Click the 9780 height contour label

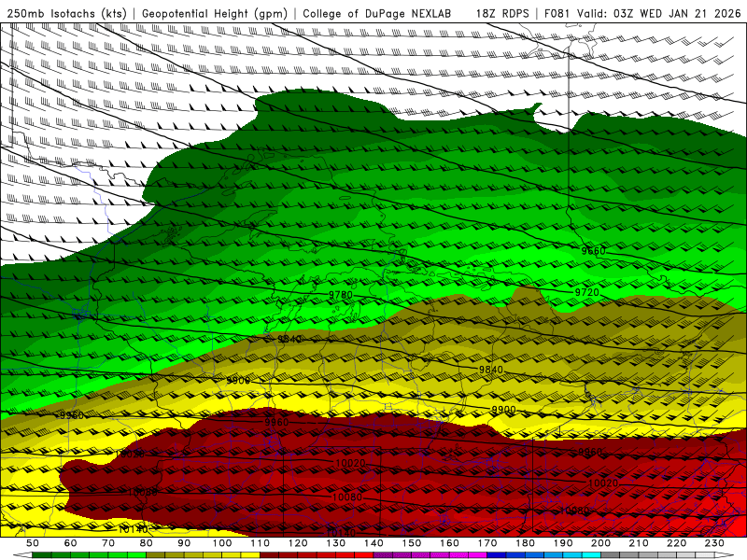341,295
